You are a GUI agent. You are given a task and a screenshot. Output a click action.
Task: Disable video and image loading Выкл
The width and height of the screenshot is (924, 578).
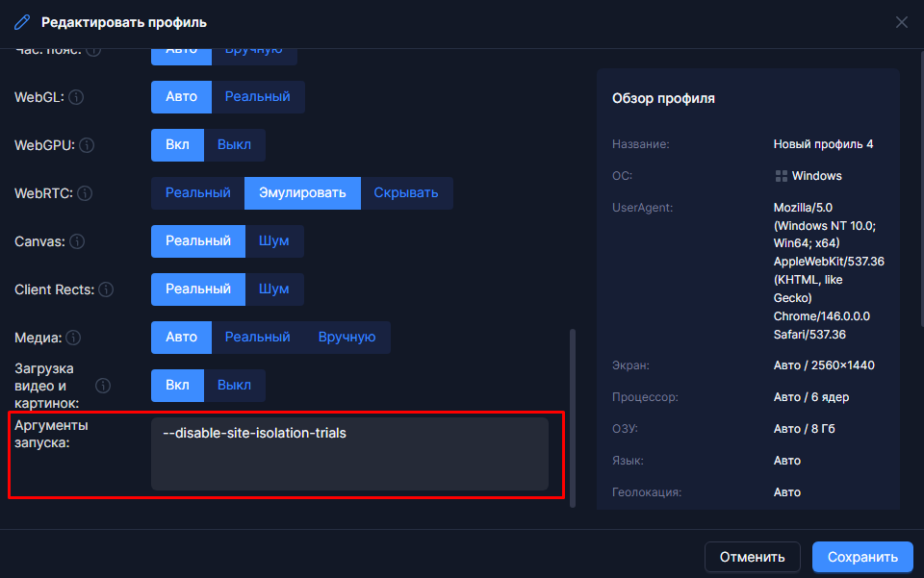click(234, 386)
